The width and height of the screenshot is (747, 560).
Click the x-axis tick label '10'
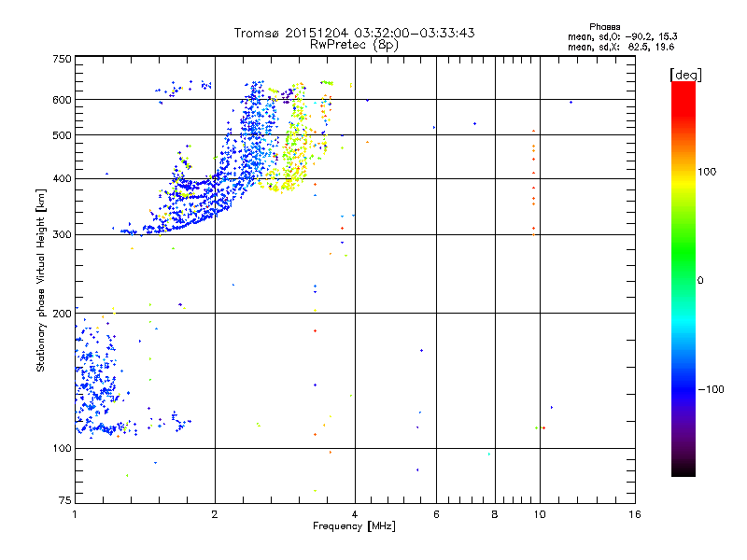click(x=540, y=514)
